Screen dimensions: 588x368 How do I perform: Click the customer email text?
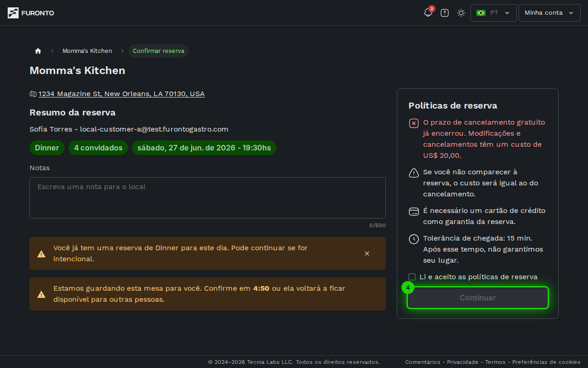(x=154, y=129)
